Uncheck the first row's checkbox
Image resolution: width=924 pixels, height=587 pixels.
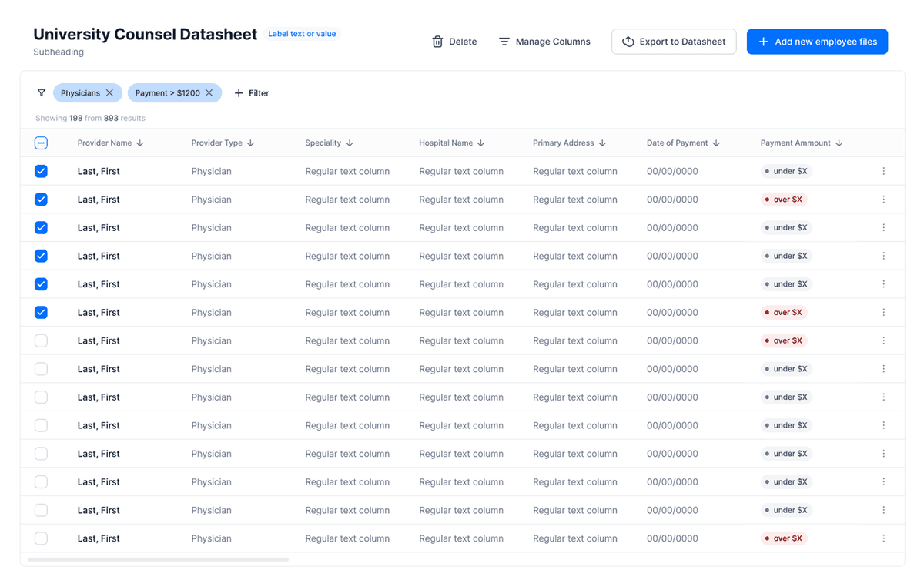coord(42,171)
